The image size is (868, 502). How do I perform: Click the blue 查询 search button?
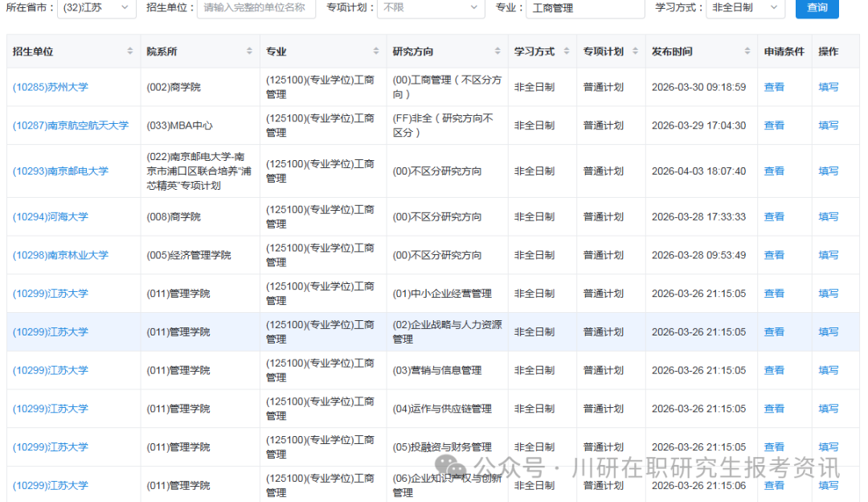coord(817,10)
